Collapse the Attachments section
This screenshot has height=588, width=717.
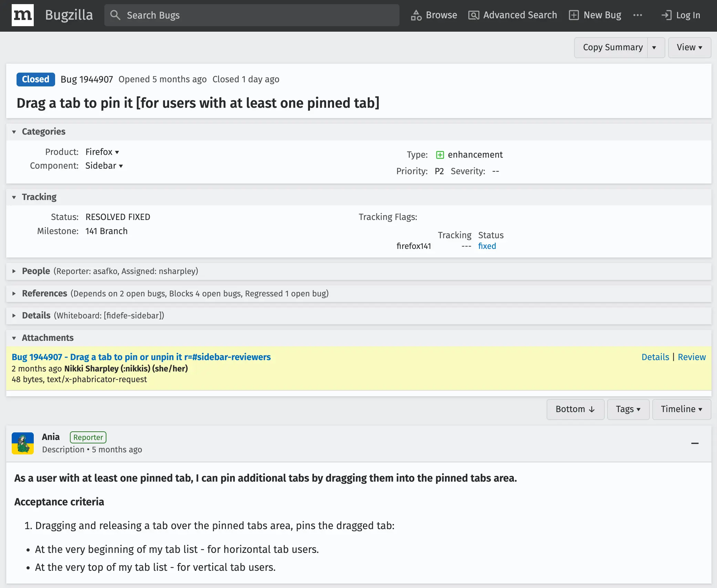pyautogui.click(x=14, y=338)
